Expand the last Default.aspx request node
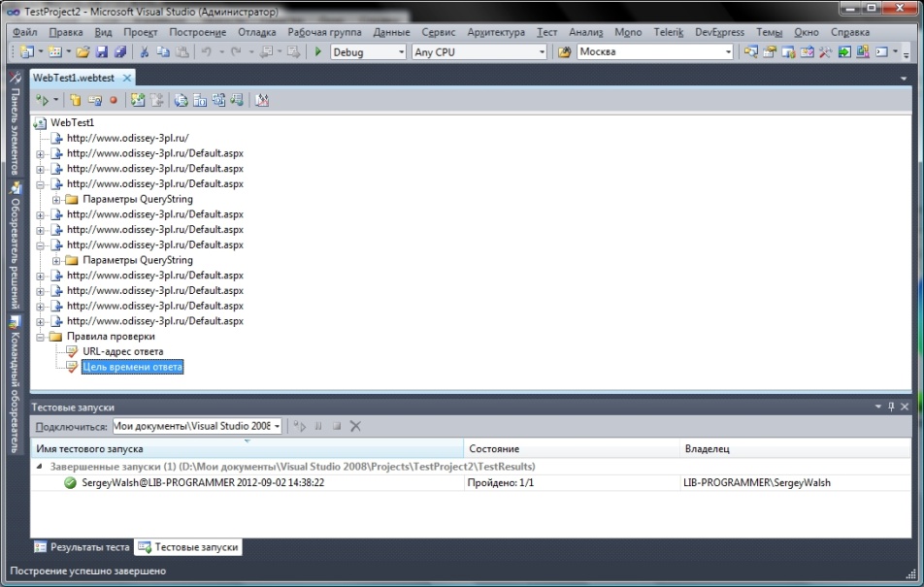Screen dimensions: 924x587 [40, 322]
